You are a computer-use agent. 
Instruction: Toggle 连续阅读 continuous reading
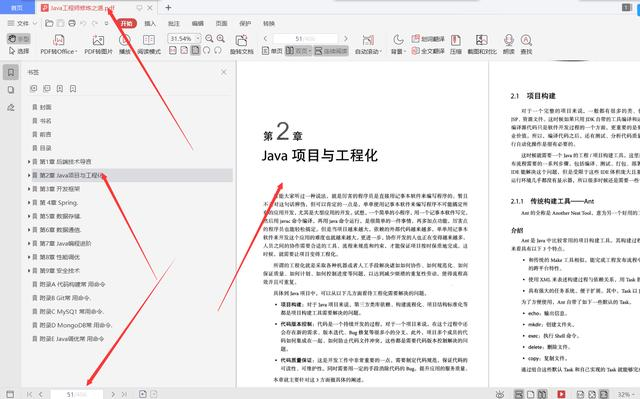[331, 51]
